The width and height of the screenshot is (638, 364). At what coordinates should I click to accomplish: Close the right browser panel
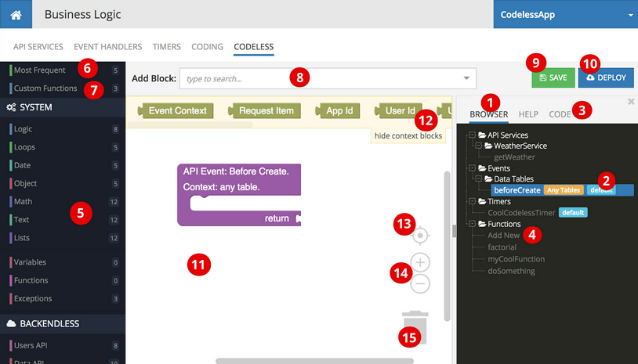click(631, 102)
